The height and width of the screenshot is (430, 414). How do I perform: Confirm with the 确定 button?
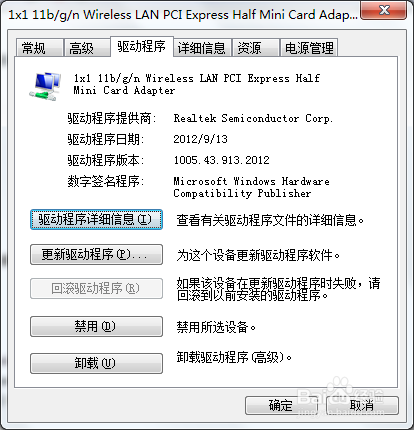pyautogui.click(x=281, y=405)
